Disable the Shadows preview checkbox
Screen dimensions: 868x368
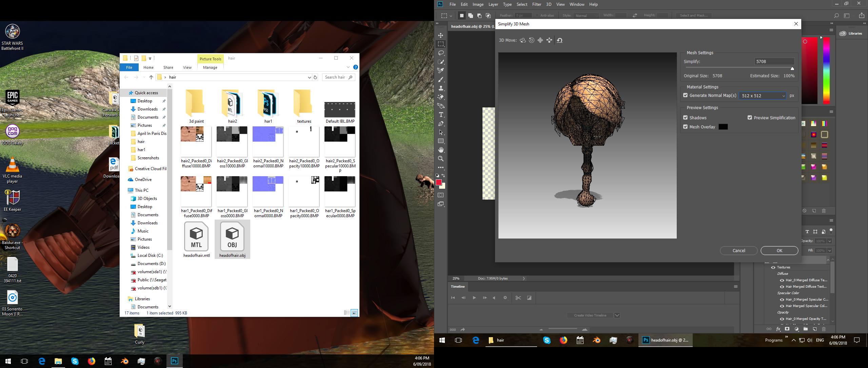pos(685,117)
